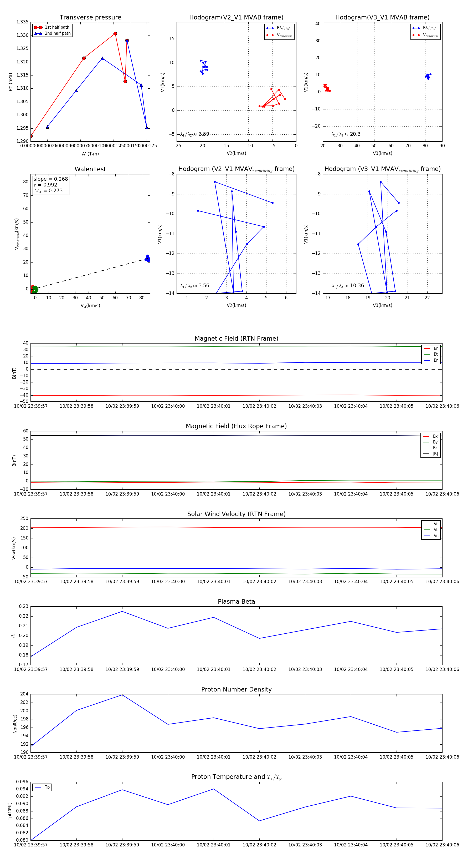Click the '2nd half path' legend entry

point(57,33)
